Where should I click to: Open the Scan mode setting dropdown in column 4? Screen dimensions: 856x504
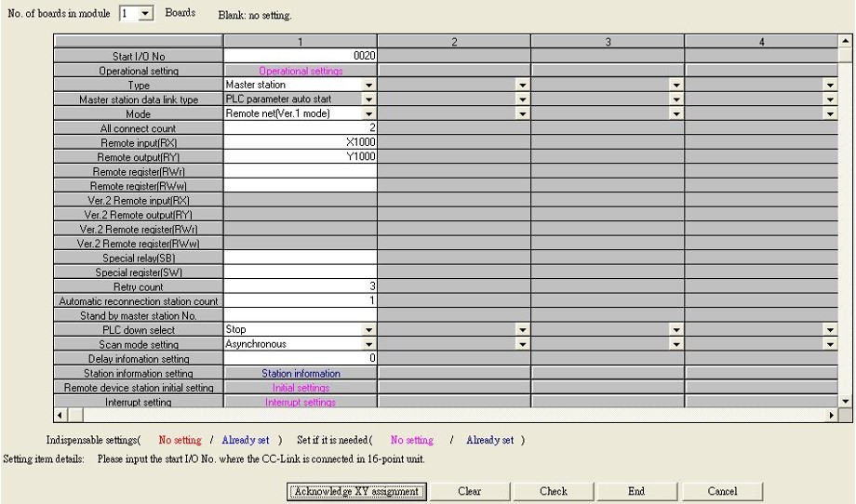click(x=830, y=344)
